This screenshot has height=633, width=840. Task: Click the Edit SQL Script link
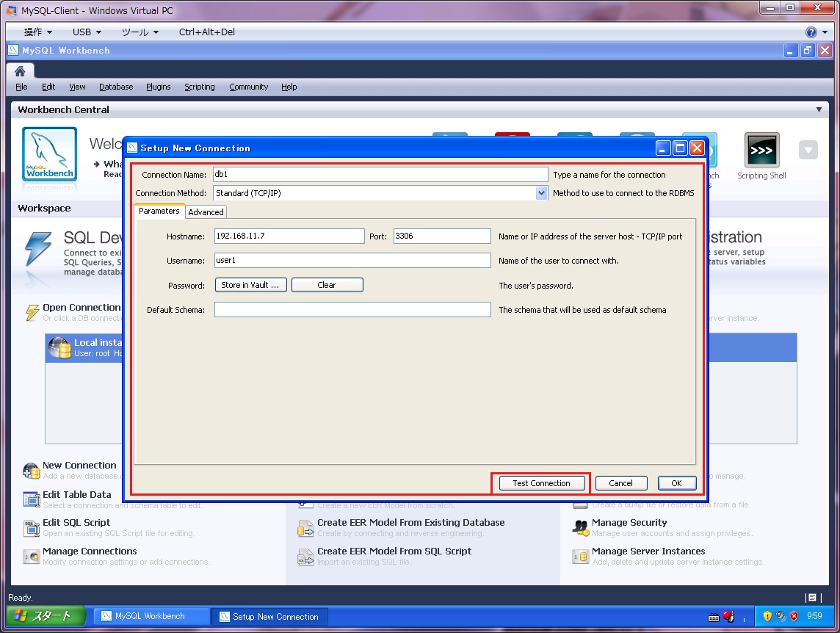click(x=76, y=523)
